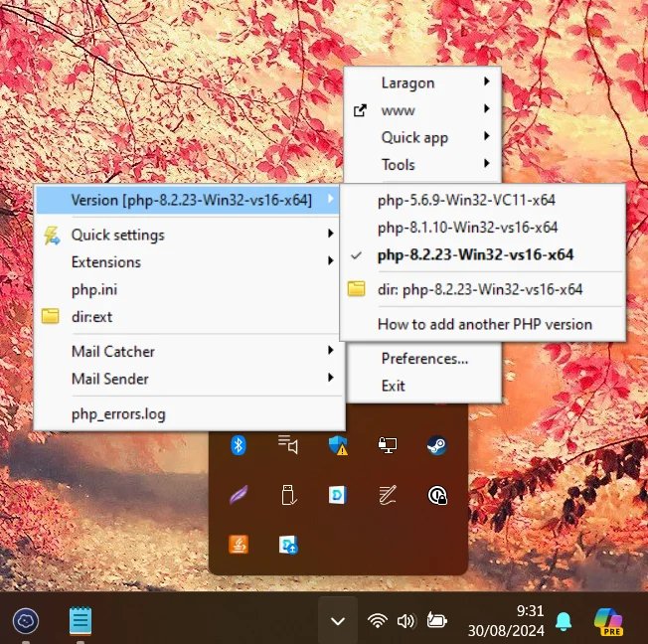
Task: Open dir:ext folder entry
Action: point(189,317)
